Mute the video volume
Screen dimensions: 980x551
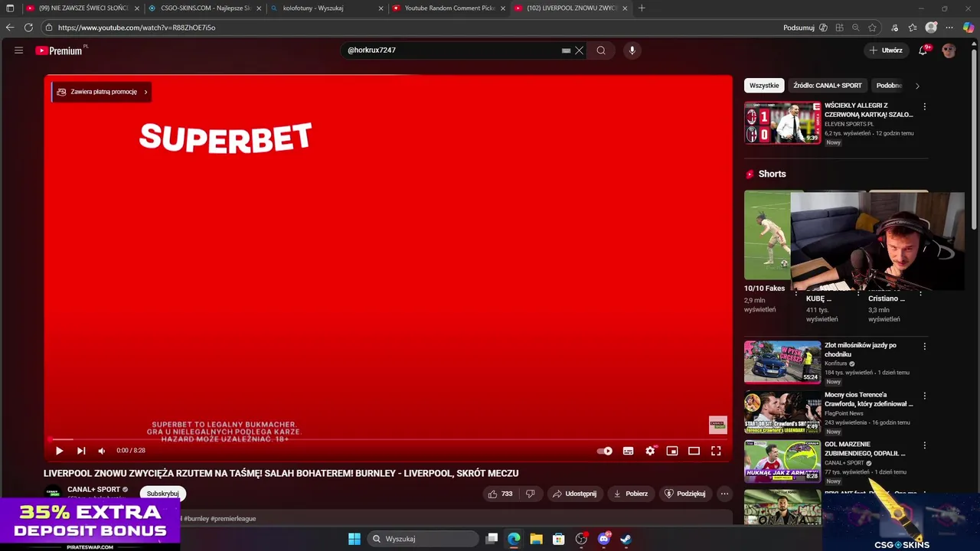click(x=102, y=451)
